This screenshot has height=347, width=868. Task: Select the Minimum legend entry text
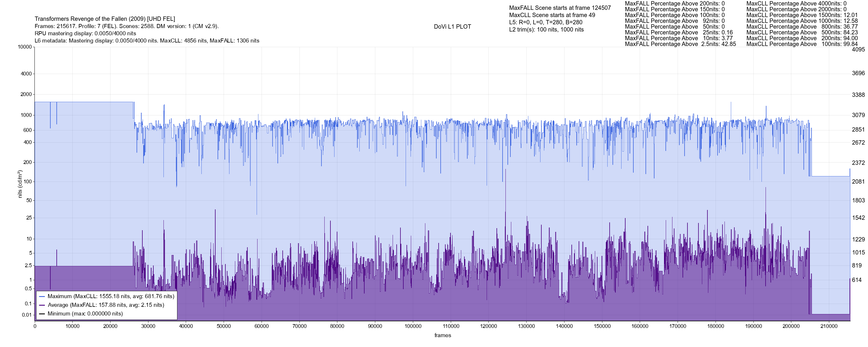(x=85, y=314)
